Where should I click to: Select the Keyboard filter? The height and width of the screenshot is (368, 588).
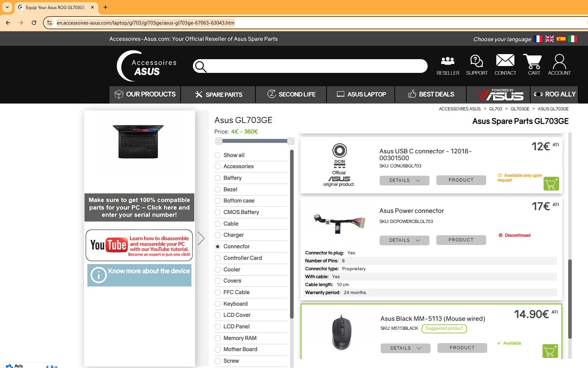click(x=217, y=304)
